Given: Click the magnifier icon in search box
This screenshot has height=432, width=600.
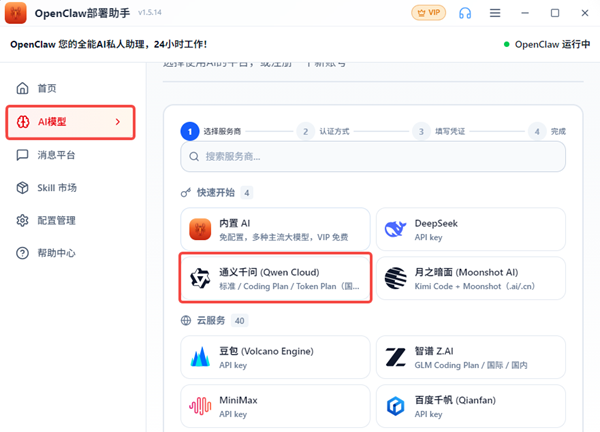Looking at the screenshot, I should [x=194, y=156].
